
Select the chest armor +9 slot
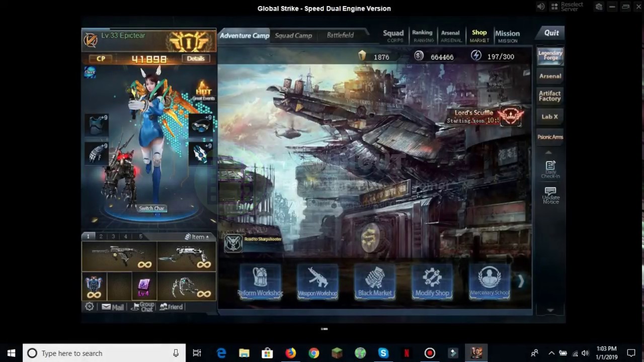(96, 125)
